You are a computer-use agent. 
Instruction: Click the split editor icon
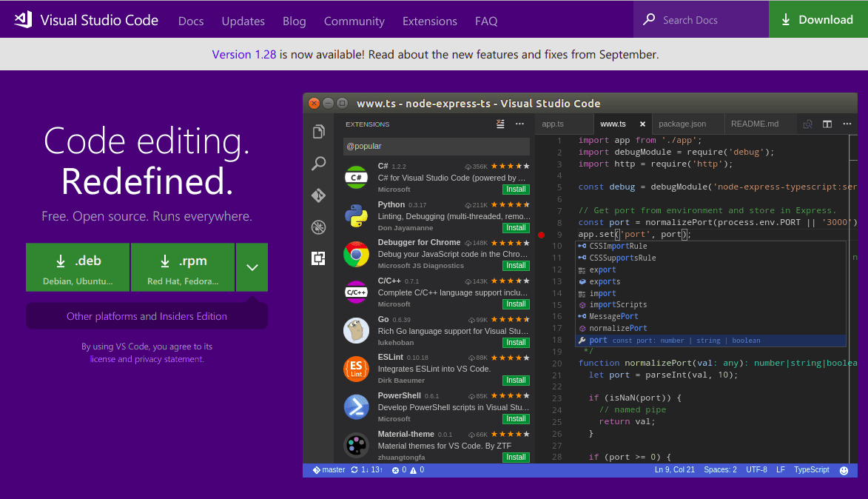tap(827, 124)
